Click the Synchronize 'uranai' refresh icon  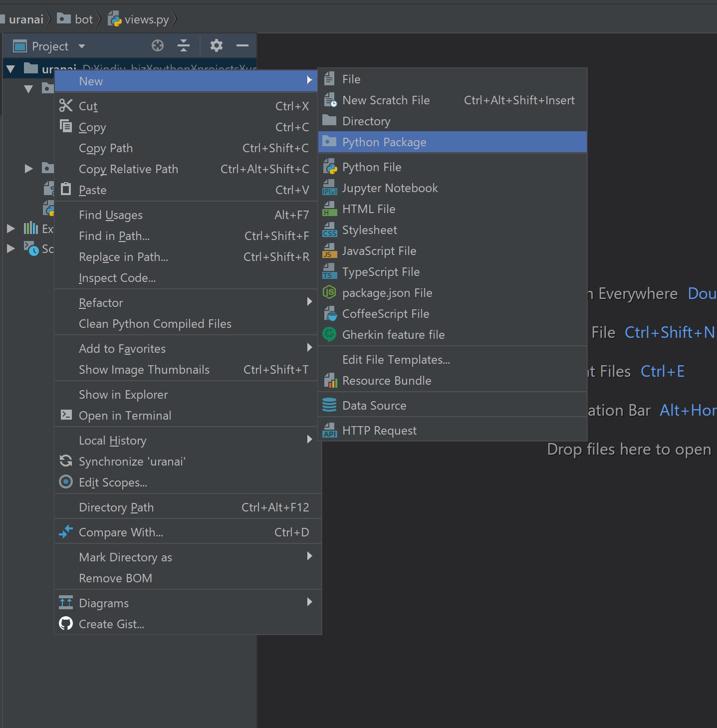(x=65, y=461)
